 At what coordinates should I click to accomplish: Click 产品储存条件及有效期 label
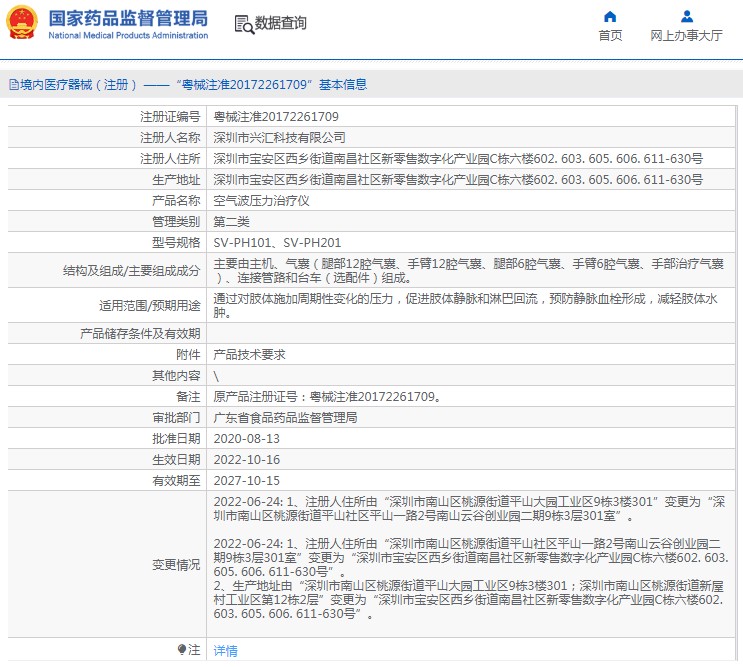pos(140,334)
